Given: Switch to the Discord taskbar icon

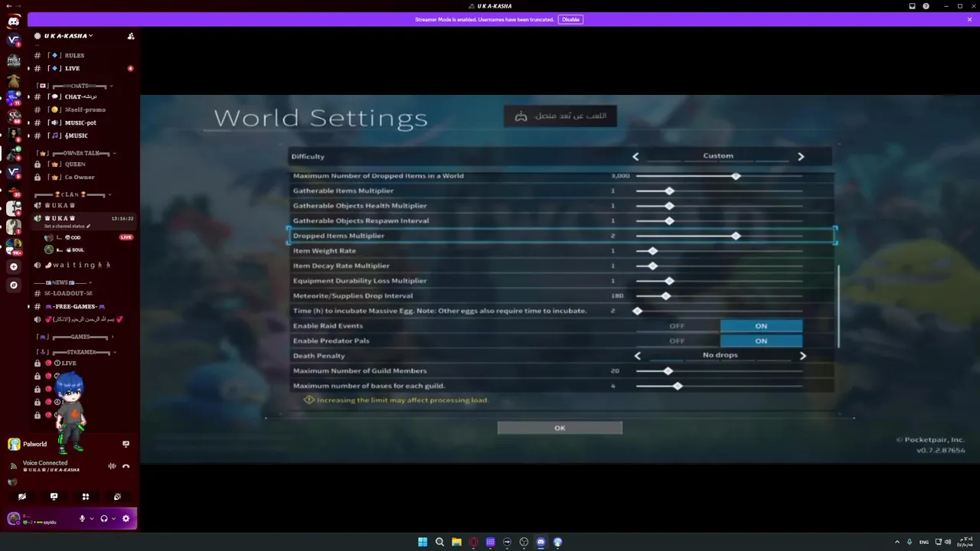Looking at the screenshot, I should [x=541, y=542].
